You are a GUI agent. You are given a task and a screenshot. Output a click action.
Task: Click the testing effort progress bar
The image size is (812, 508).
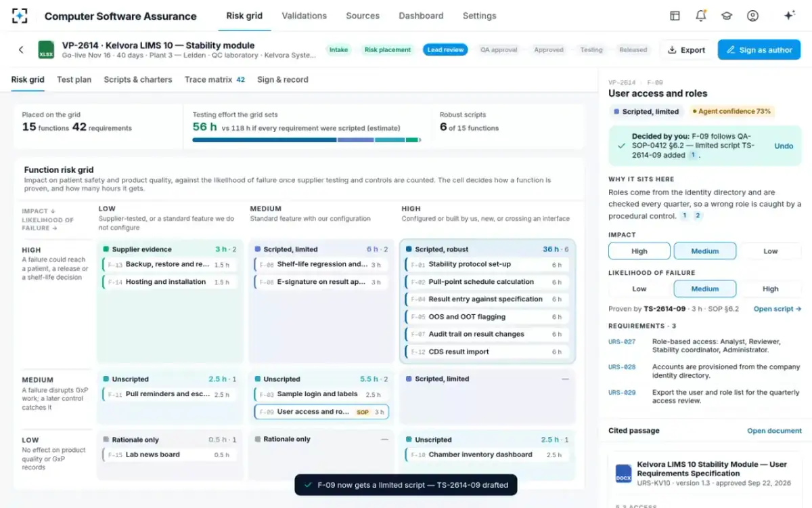[307, 140]
